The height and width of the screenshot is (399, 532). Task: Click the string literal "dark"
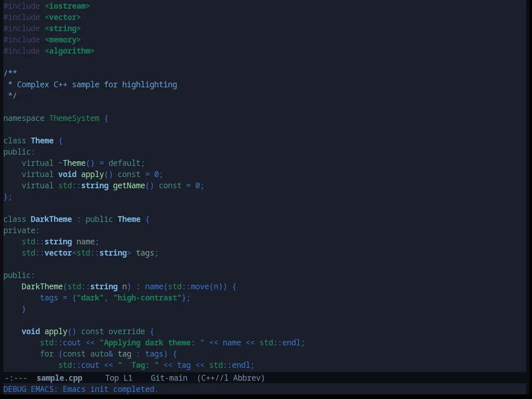[90, 298]
